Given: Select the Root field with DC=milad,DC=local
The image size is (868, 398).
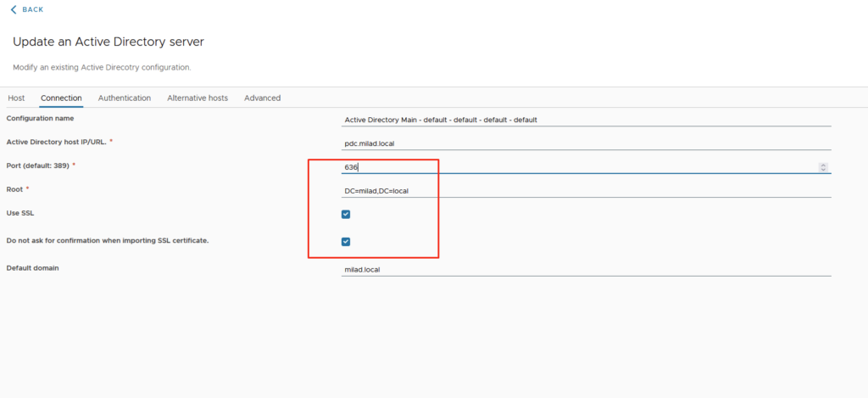Looking at the screenshot, I should pyautogui.click(x=585, y=191).
